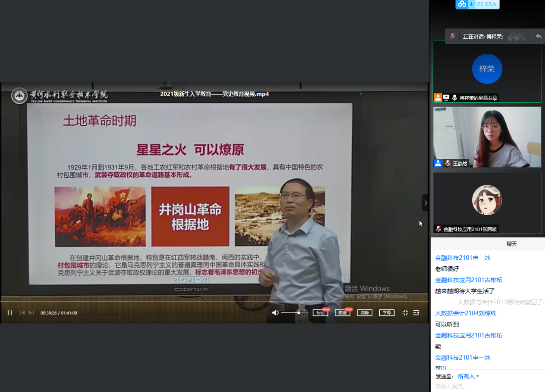Toggle 字幕 subtitles in the player

(387, 313)
